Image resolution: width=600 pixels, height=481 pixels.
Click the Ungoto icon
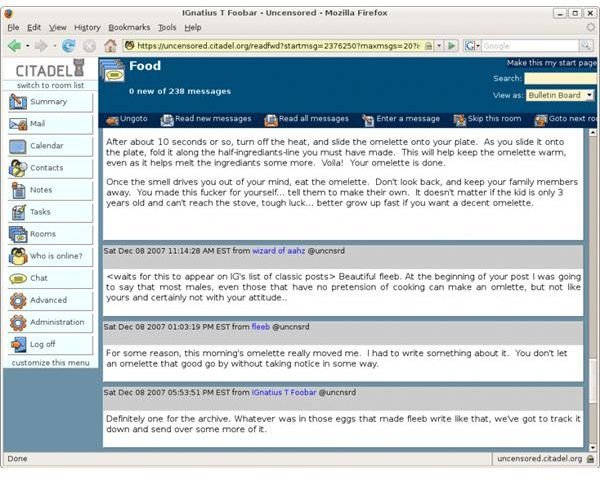(112, 120)
